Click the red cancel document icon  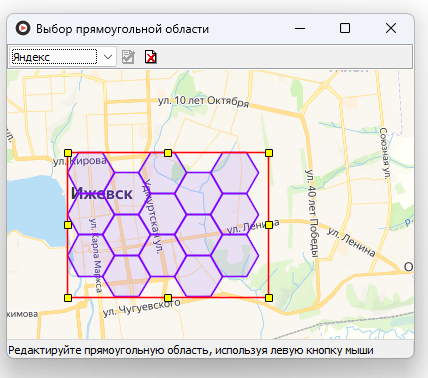point(151,57)
